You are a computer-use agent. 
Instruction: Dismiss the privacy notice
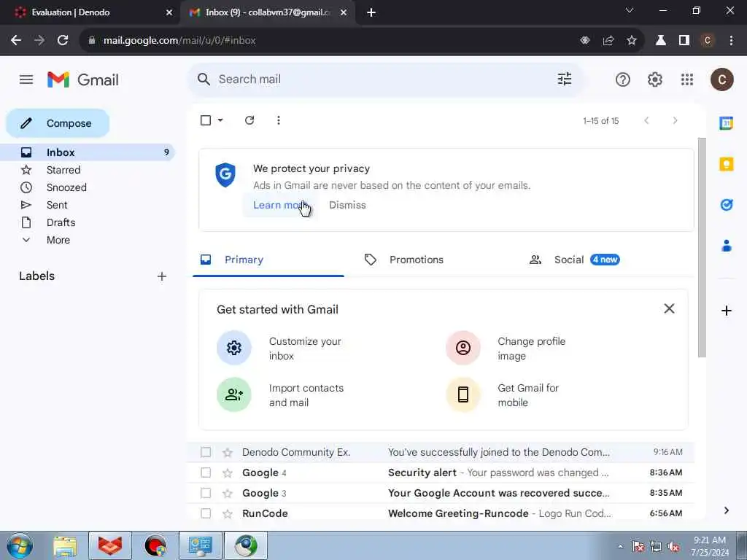click(347, 205)
